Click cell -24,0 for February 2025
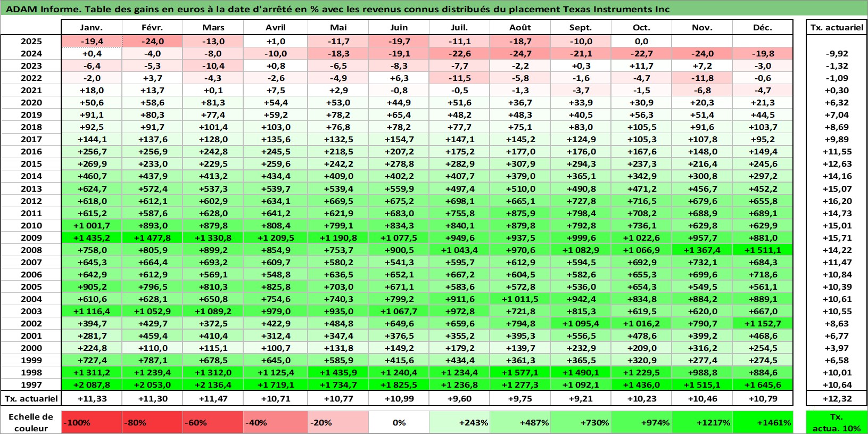This screenshot has width=868, height=434. pyautogui.click(x=152, y=41)
